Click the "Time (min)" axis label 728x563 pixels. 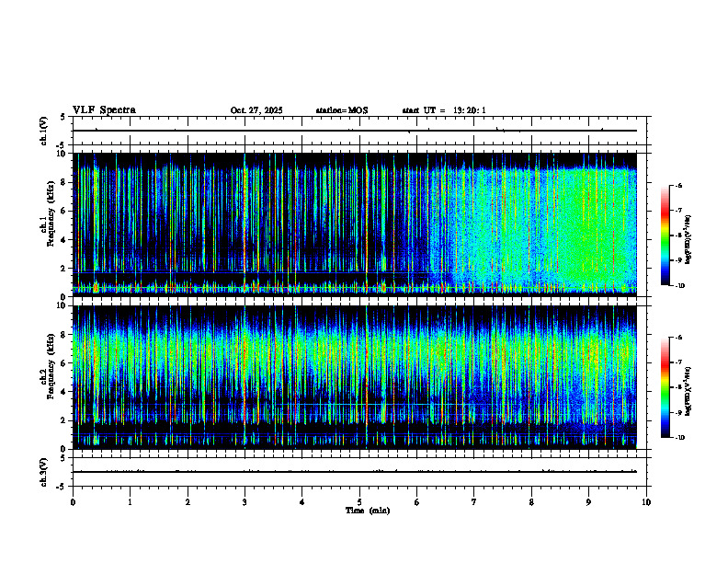click(368, 511)
